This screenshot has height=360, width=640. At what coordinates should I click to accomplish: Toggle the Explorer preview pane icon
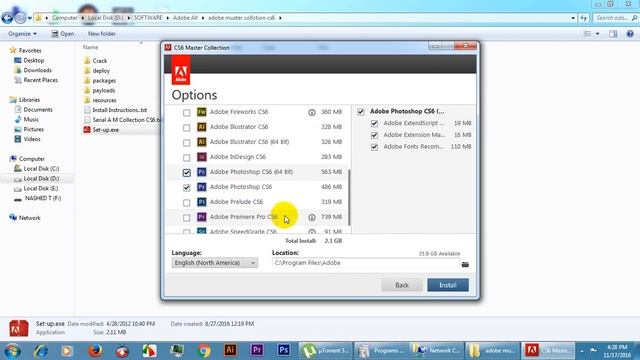coord(613,34)
